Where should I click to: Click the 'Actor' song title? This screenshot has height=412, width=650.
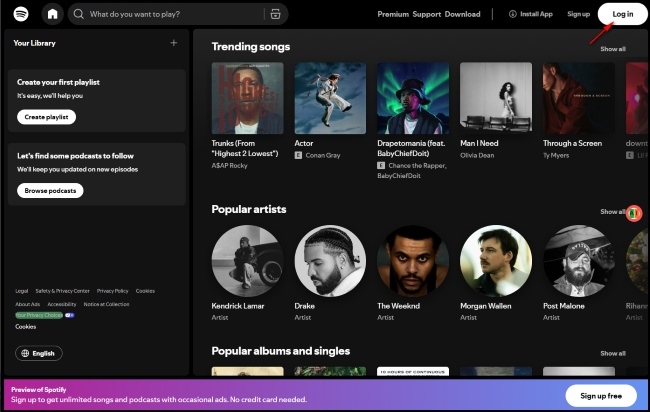(304, 143)
